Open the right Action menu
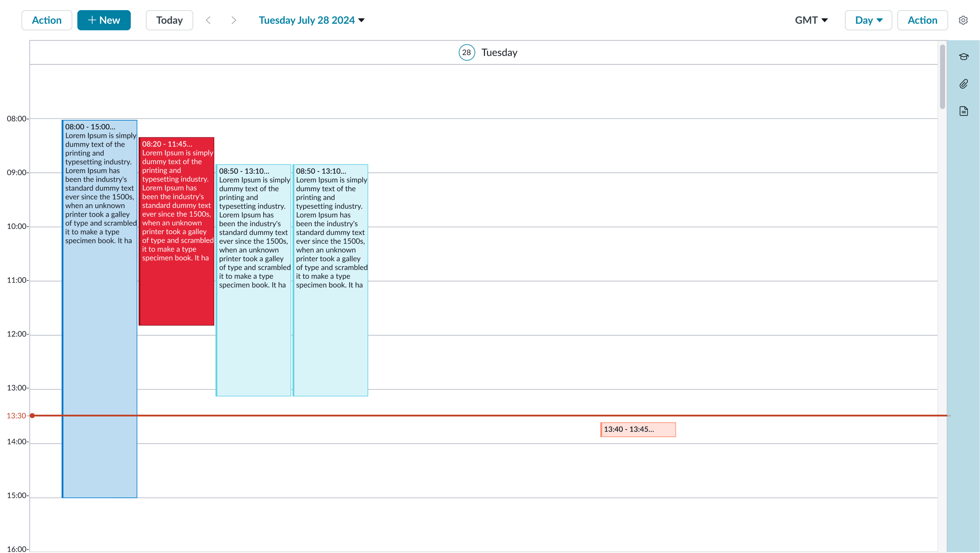The image size is (980, 553). 922,20
